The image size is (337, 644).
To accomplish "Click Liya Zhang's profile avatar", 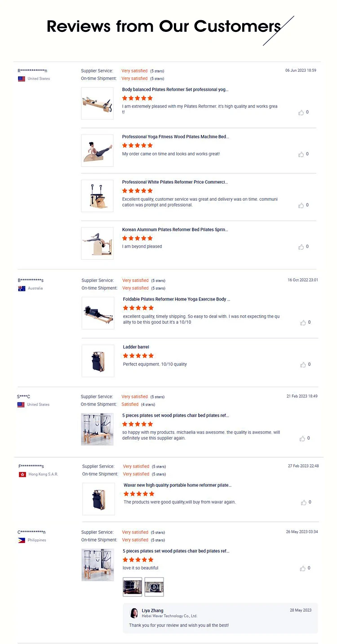I will [x=134, y=613].
